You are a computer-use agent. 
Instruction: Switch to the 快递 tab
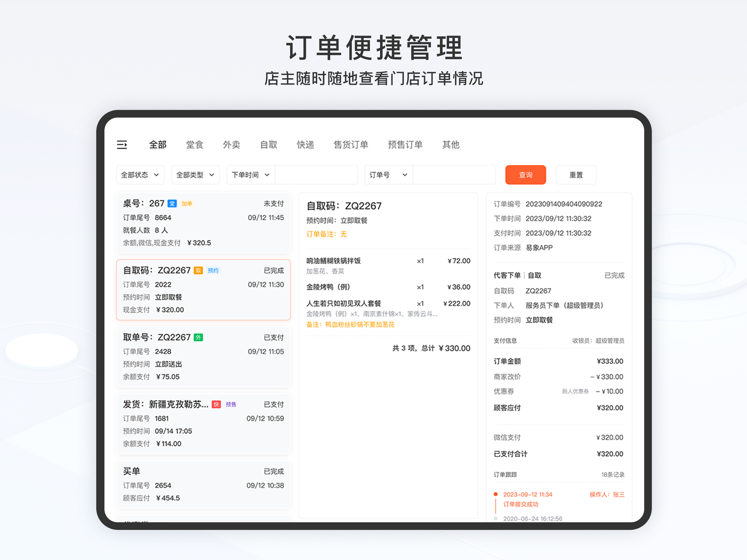[305, 145]
